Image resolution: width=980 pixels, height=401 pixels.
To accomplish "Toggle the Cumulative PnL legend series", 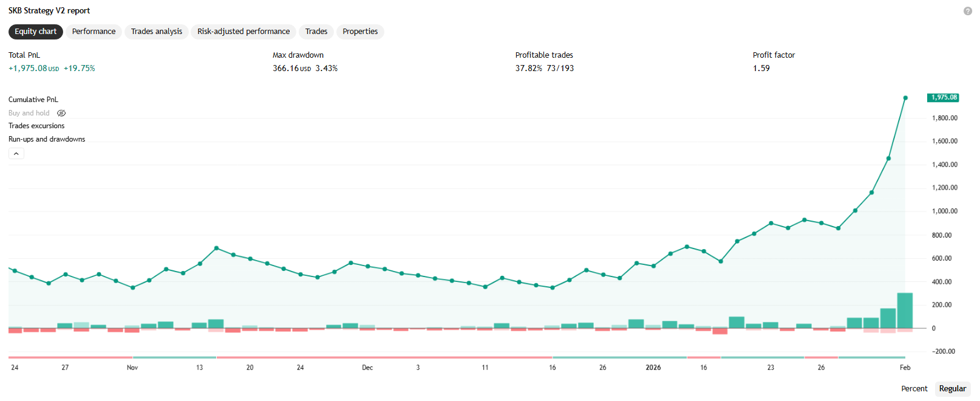I will 33,100.
